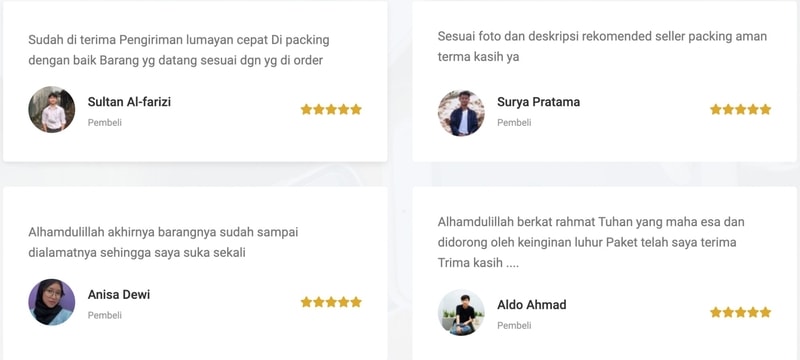The height and width of the screenshot is (360, 800).
Task: Click the reviewer name Surya Pratama
Action: (x=538, y=102)
